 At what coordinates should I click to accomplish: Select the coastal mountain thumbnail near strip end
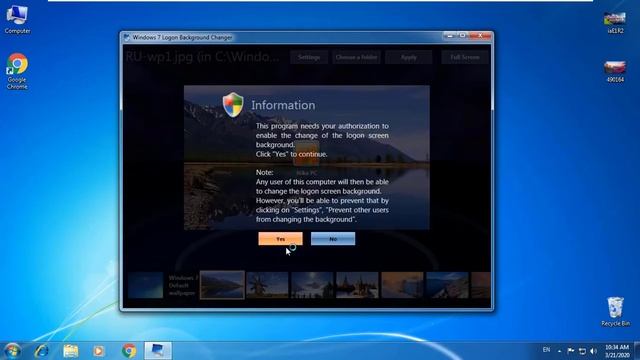[x=447, y=285]
